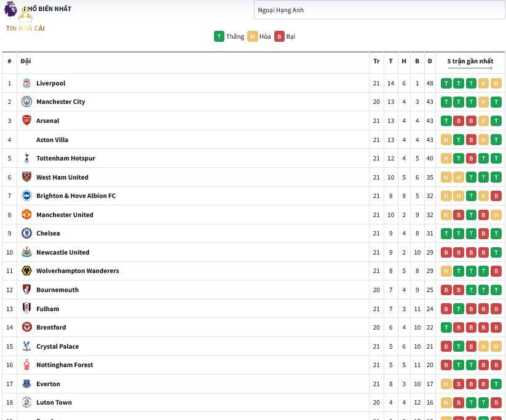Click the yellow Hòa legend badge

pyautogui.click(x=252, y=36)
